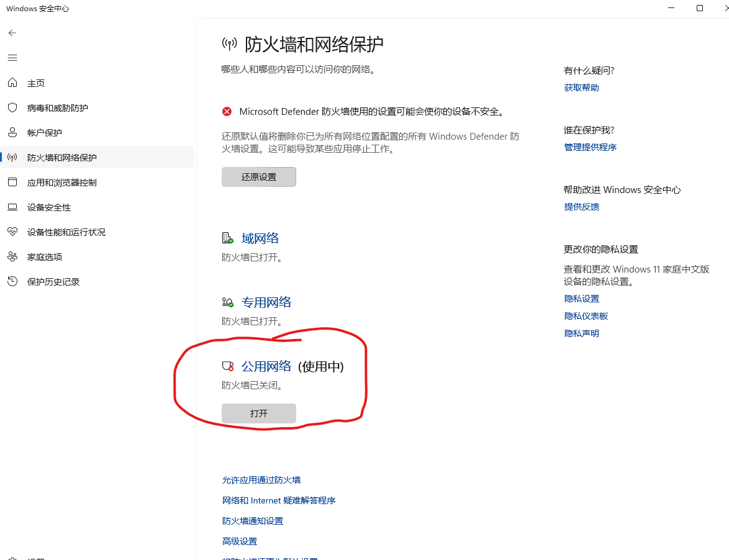Click the family icon for 家庭选项
This screenshot has width=729, height=560.
click(12, 256)
